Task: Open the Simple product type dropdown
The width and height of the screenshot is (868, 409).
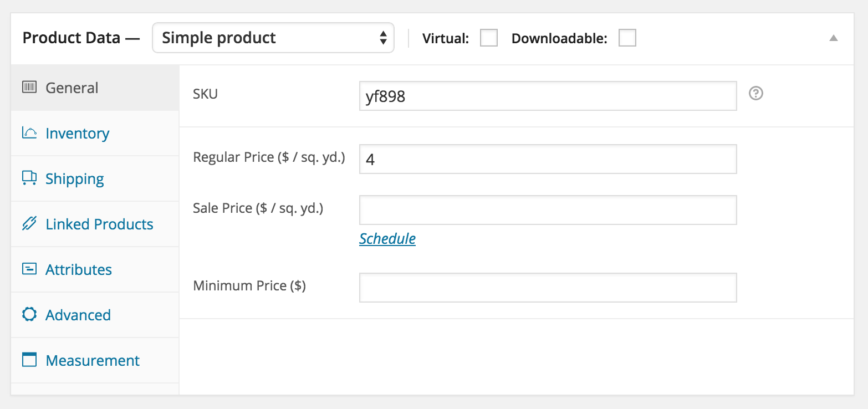Action: pos(273,38)
